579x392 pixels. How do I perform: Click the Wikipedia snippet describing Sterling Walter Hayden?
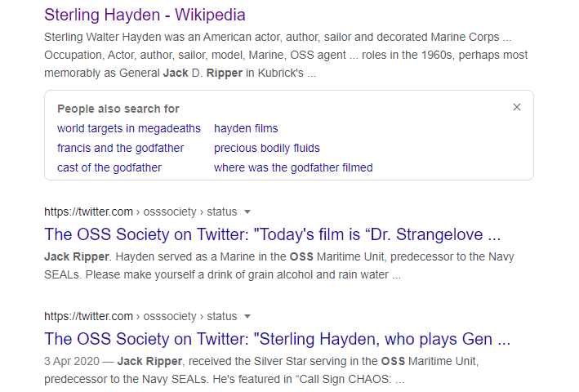coord(286,56)
